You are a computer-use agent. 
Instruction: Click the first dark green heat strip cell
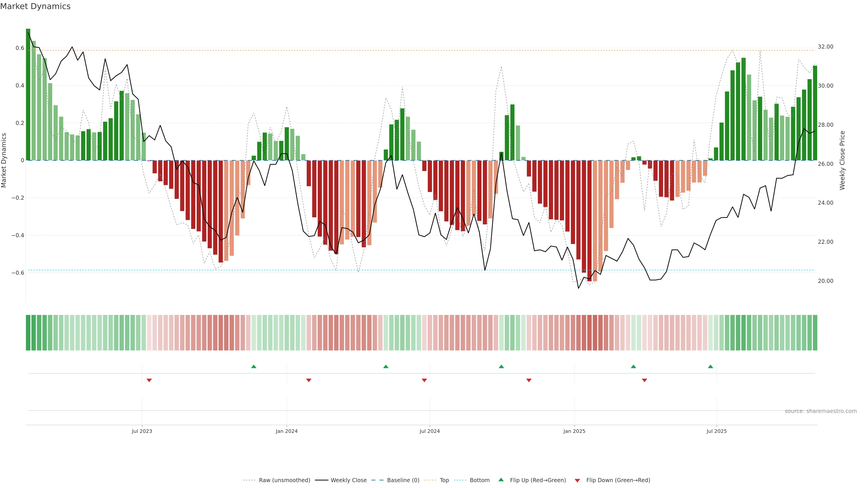coord(28,333)
